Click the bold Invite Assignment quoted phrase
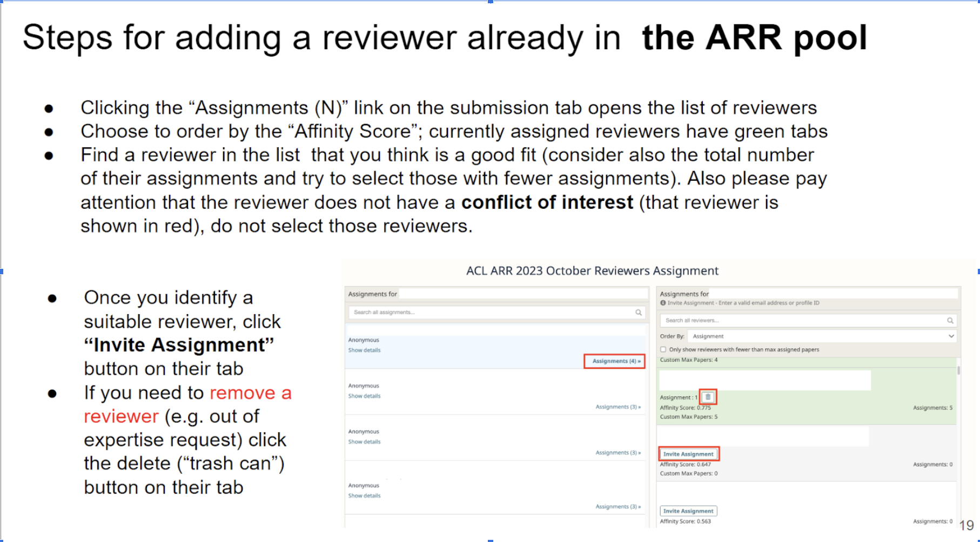Image resolution: width=980 pixels, height=542 pixels. point(179,345)
